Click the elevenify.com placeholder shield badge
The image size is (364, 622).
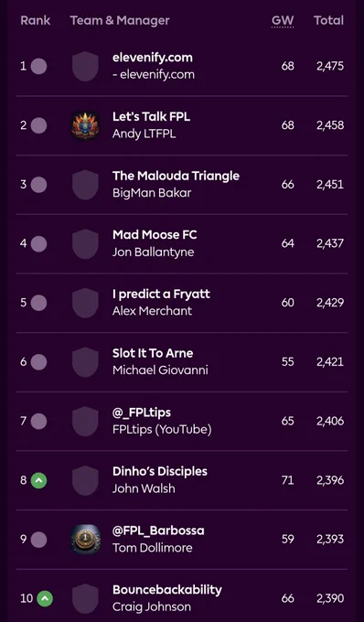[x=85, y=66]
